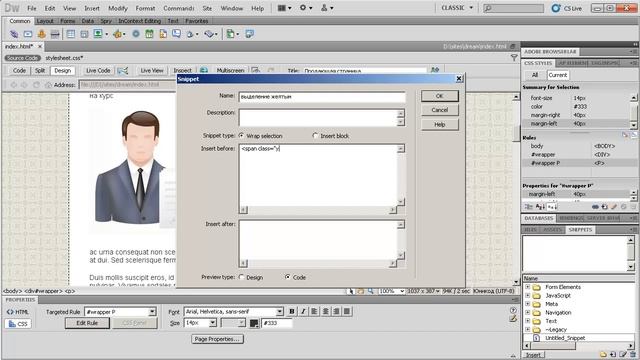Click Insert button in Snippets panel
Screen dimensions: 640x360
[533, 355]
